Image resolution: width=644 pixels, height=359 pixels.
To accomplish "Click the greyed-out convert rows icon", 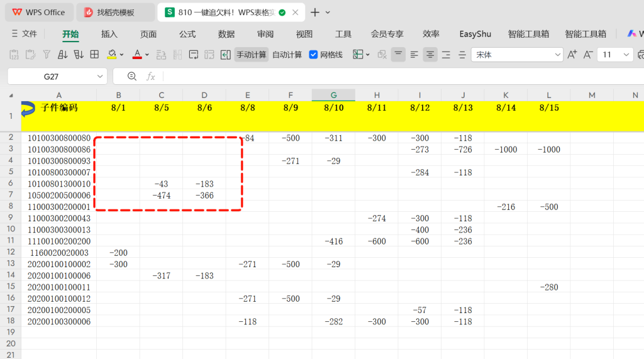I will click(x=209, y=55).
